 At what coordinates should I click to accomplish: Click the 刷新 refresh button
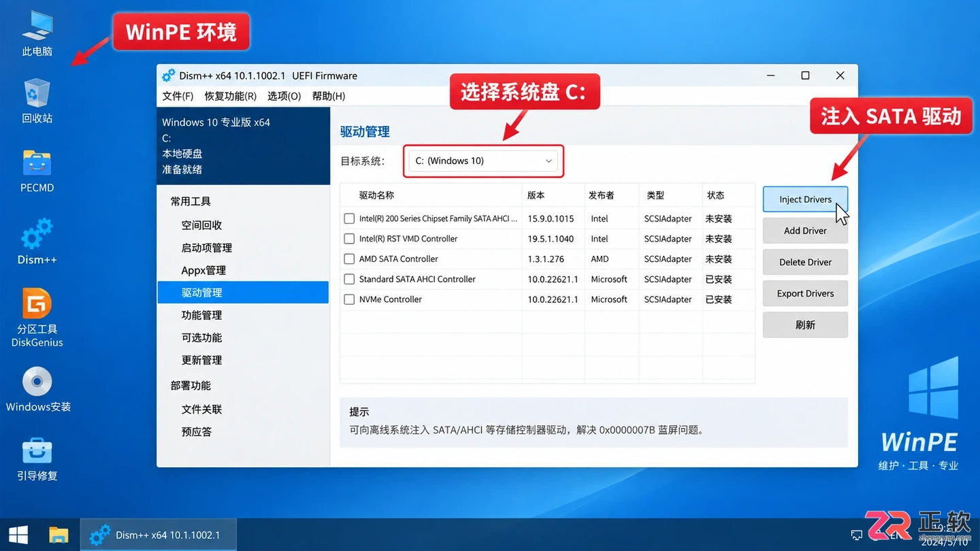(805, 324)
